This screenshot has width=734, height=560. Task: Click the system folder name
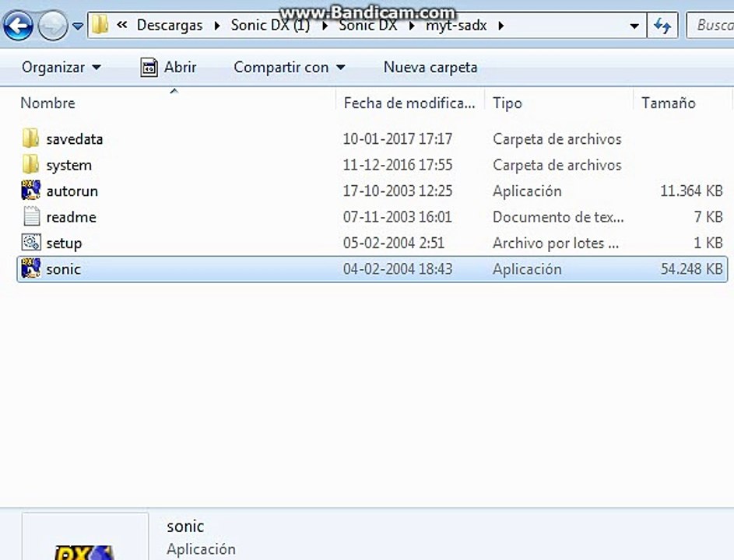point(68,165)
